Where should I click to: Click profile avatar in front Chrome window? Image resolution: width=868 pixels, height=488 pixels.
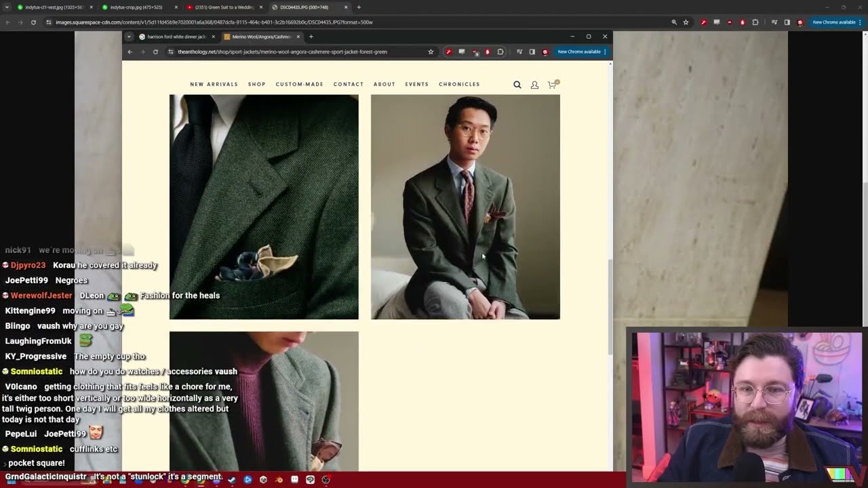pos(545,52)
